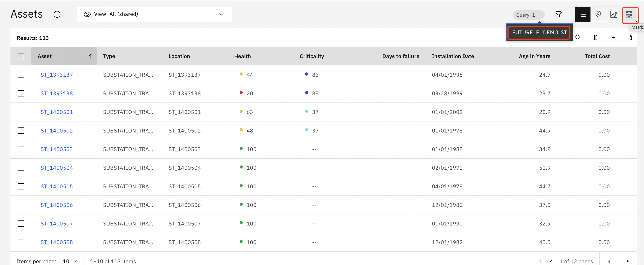Open asset link ST_1400506
Screen dimensions: 644x265
[57, 205]
